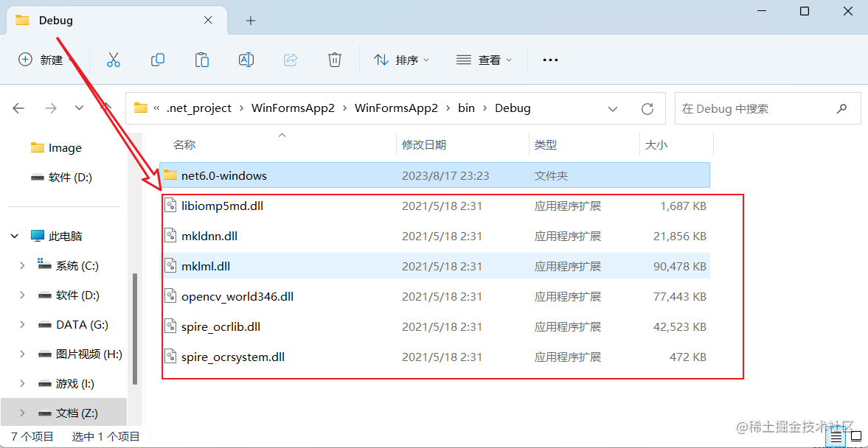Open the see-more menu via ellipsis
Image resolution: width=868 pixels, height=448 pixels.
pos(550,60)
